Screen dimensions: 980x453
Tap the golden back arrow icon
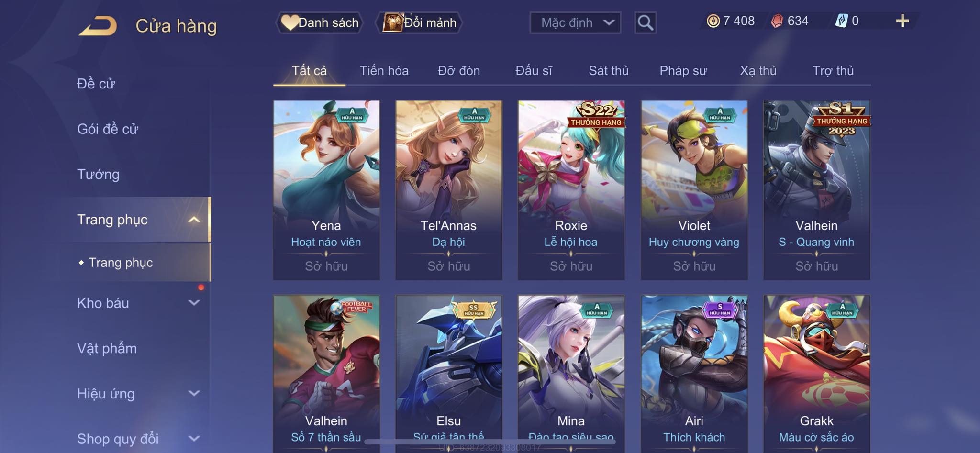coord(98,26)
